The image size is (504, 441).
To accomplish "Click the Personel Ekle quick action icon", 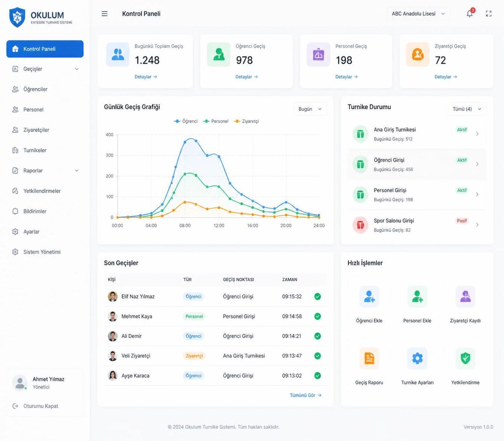I will [x=417, y=296].
